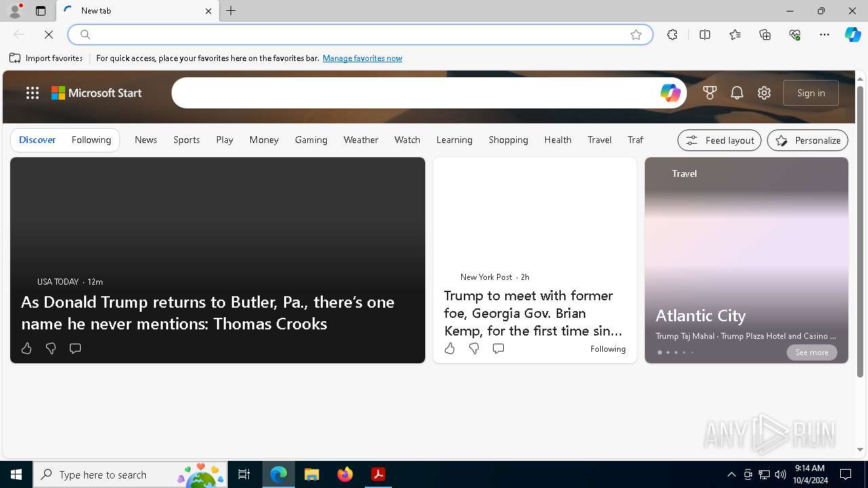Dislike the USA TODAY article
This screenshot has width=868, height=488.
pyautogui.click(x=51, y=348)
